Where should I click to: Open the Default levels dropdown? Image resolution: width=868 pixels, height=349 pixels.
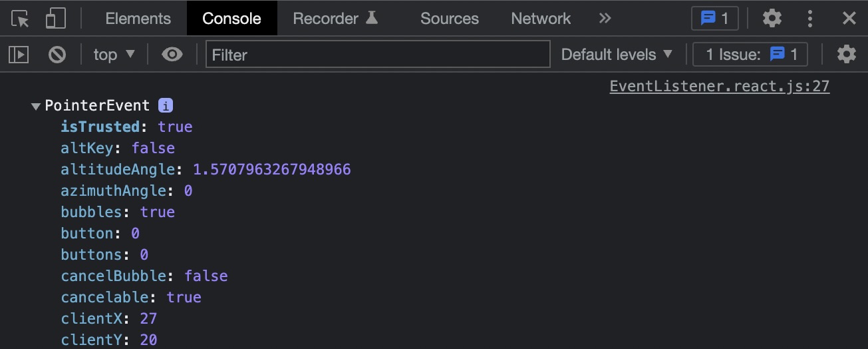click(617, 55)
